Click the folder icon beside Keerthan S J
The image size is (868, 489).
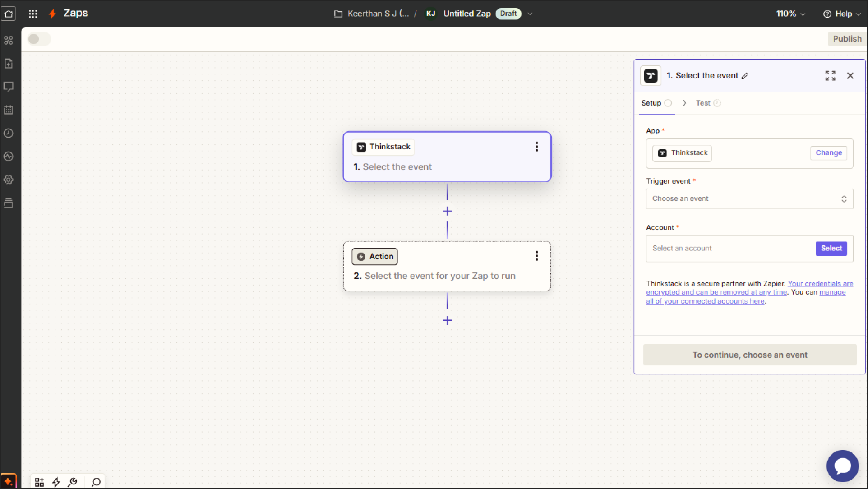click(338, 14)
